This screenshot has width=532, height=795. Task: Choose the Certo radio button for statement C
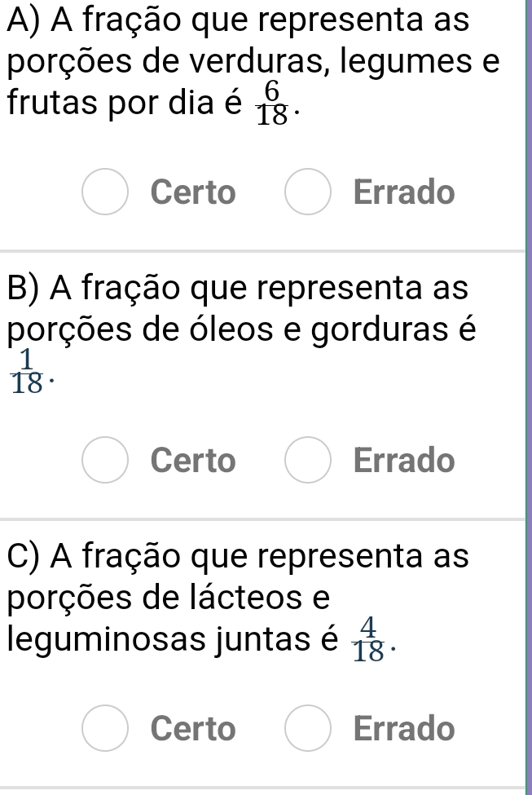(x=105, y=728)
